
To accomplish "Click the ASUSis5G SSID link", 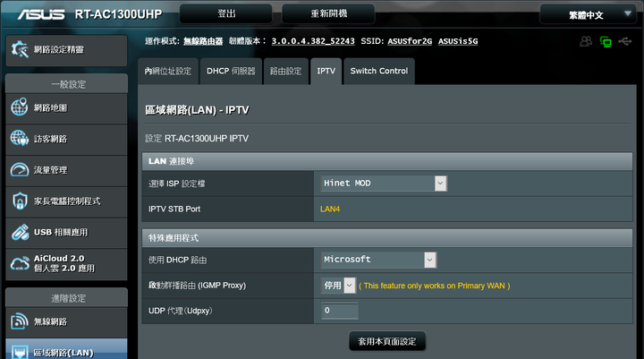I will tap(458, 41).
